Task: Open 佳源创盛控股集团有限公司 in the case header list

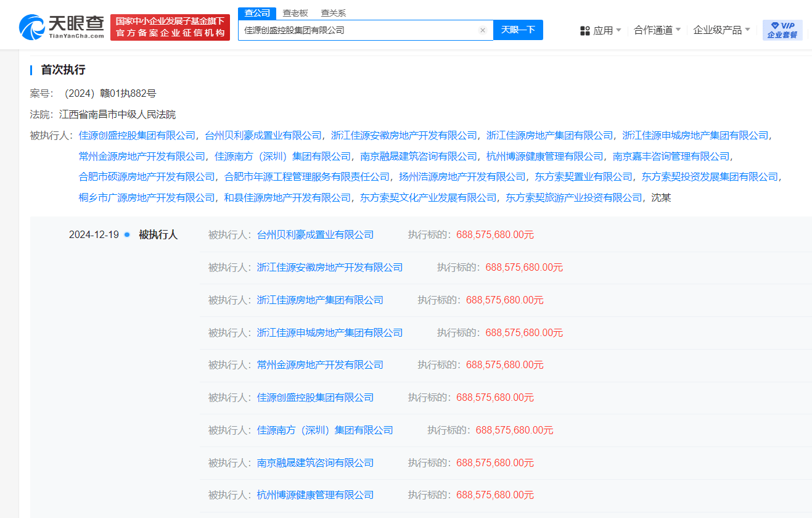Action: pos(137,135)
